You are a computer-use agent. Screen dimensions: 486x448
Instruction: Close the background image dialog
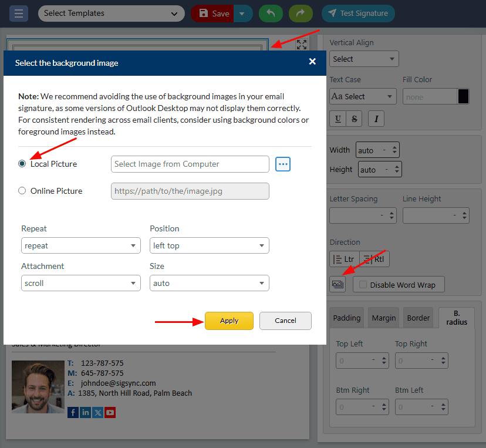point(312,62)
